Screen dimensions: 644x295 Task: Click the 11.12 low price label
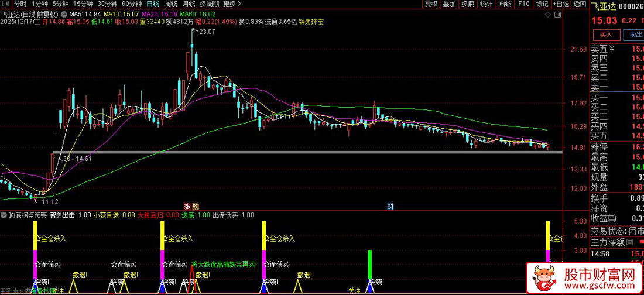click(x=49, y=201)
